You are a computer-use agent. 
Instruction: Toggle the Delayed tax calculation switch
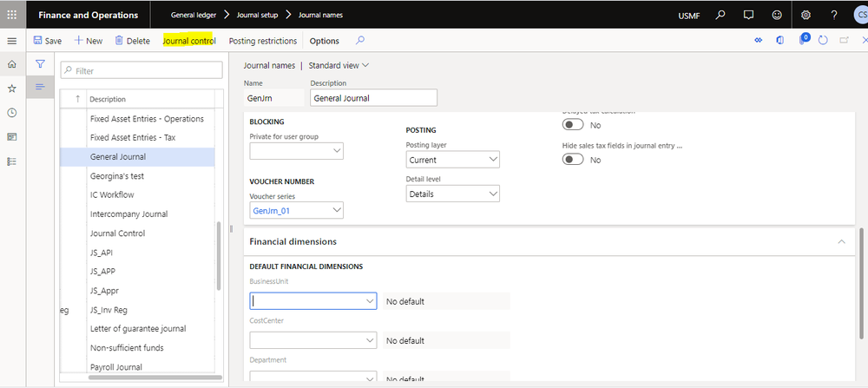click(x=574, y=125)
